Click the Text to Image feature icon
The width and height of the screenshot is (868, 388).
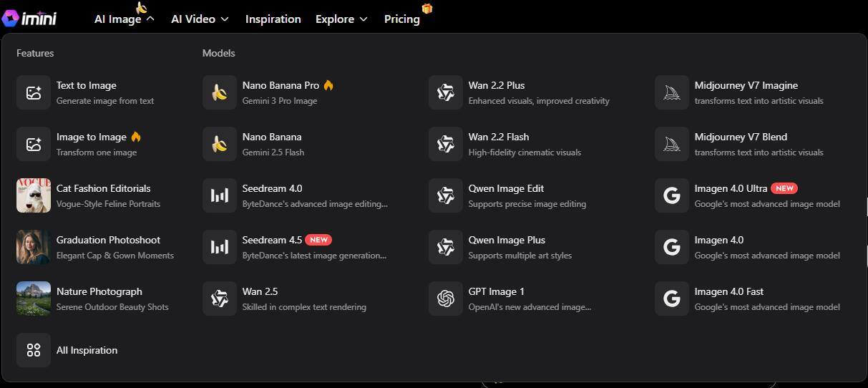point(34,92)
